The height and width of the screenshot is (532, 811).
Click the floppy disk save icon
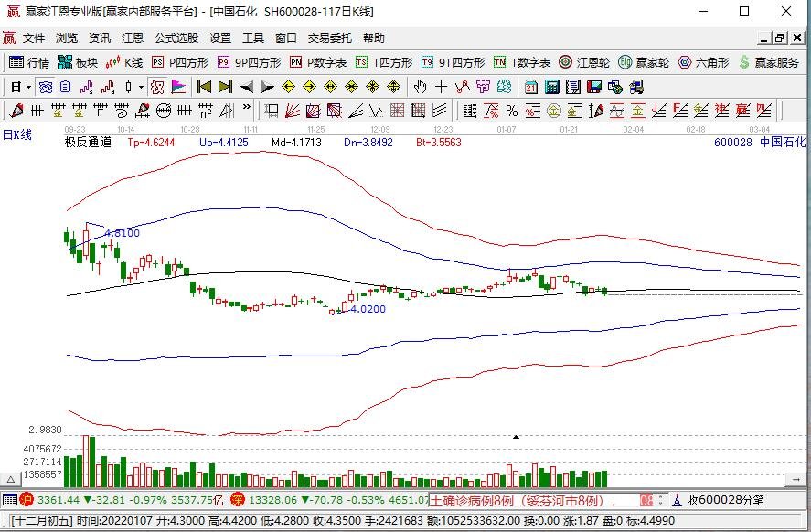coord(594,87)
